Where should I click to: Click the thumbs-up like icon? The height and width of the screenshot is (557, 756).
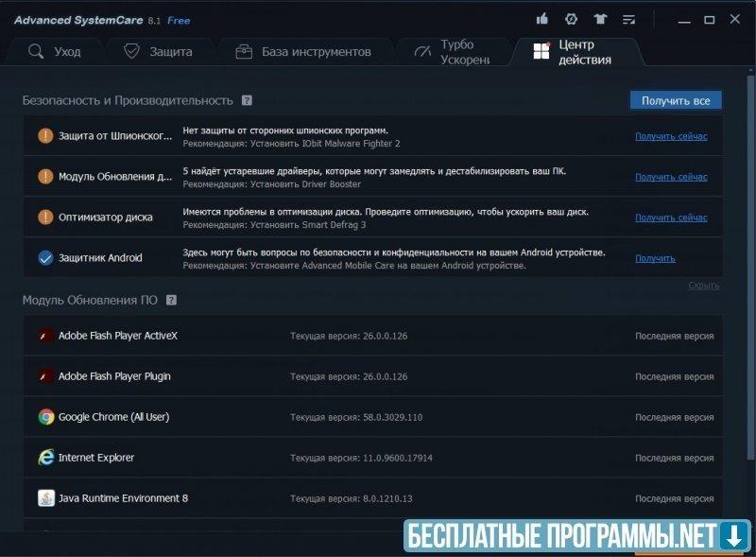pos(541,19)
